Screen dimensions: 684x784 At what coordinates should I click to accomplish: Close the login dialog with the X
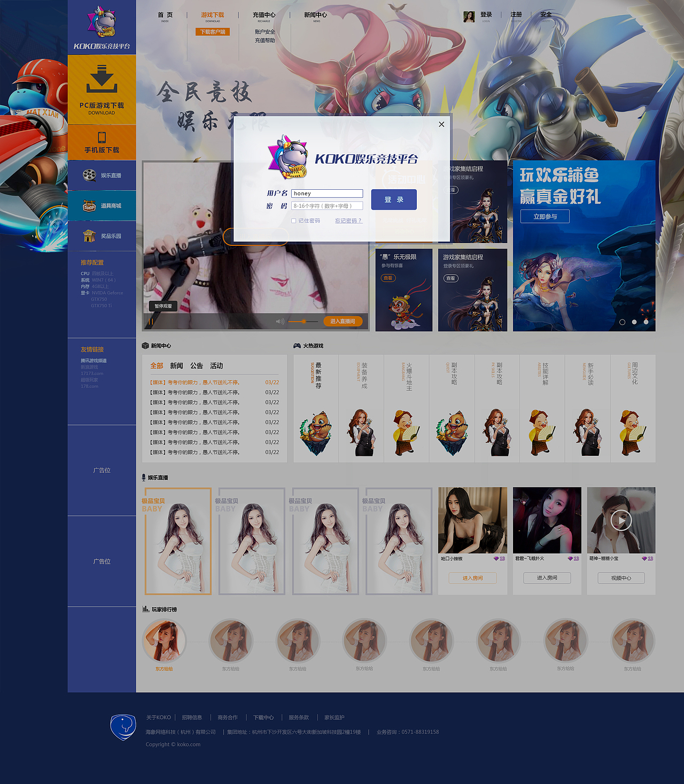[441, 125]
